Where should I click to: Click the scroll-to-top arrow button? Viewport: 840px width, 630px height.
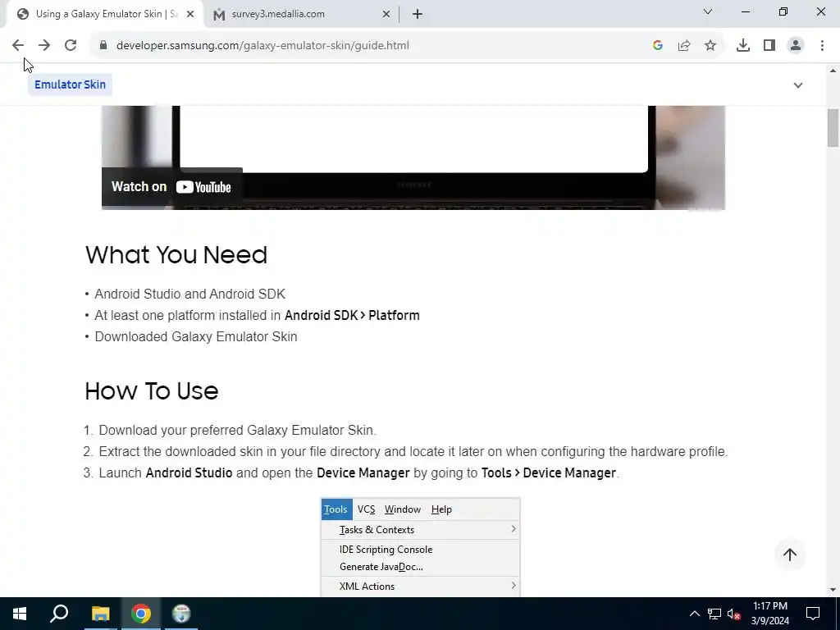pos(790,555)
